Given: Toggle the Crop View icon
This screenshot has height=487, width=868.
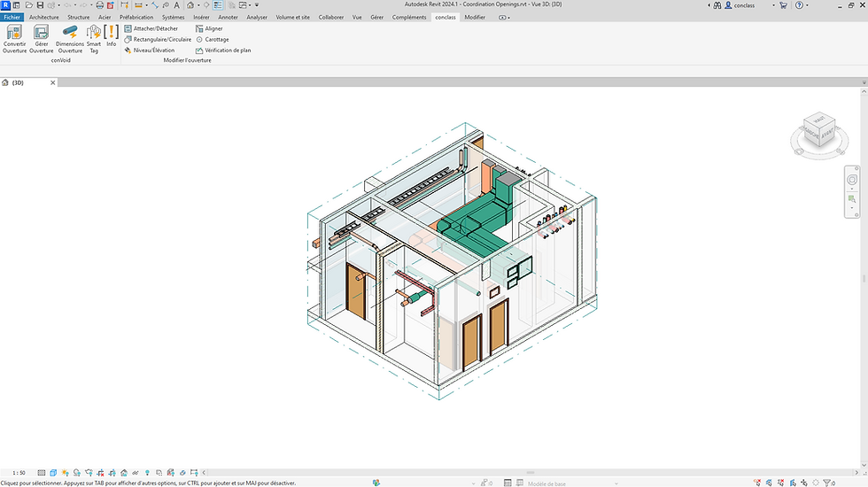Looking at the screenshot, I should 100,473.
